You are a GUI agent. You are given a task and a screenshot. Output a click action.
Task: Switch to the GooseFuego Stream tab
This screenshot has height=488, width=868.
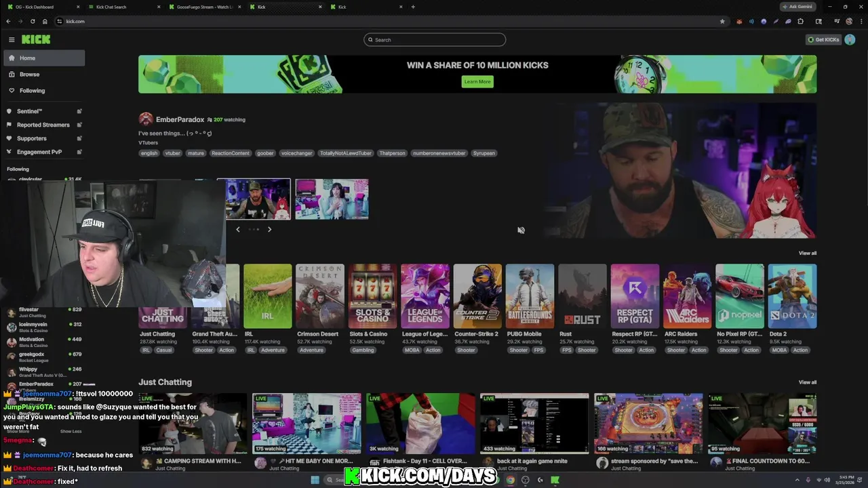pyautogui.click(x=203, y=7)
